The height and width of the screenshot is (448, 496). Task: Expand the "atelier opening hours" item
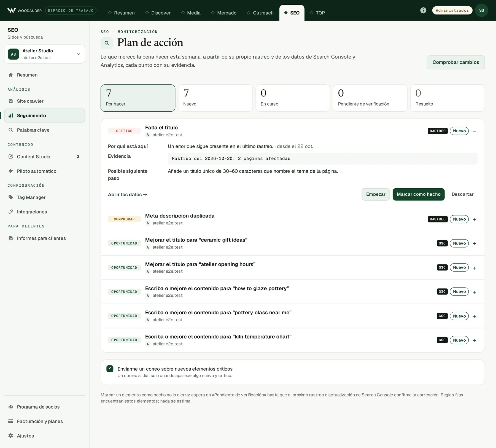click(474, 268)
